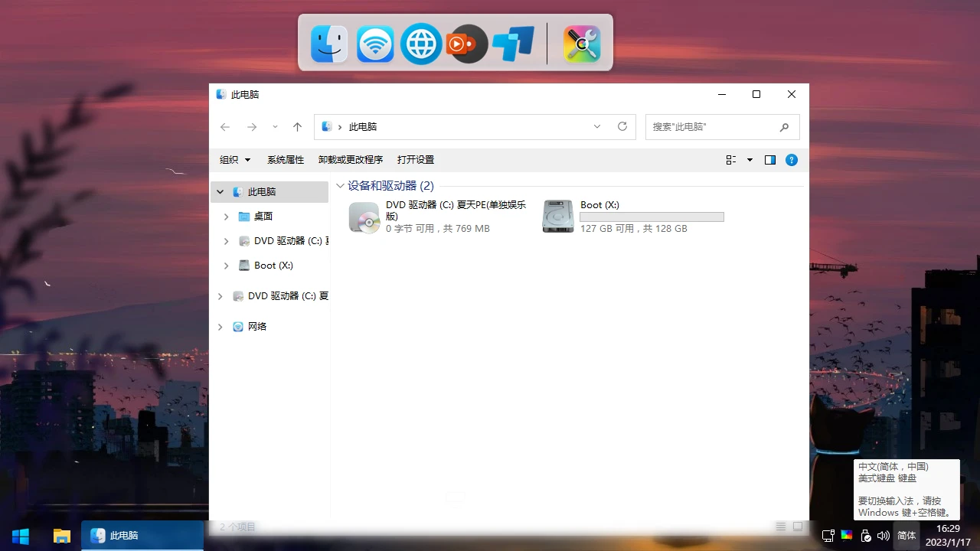Open the blue windows dock icon
The height and width of the screenshot is (551, 980).
[x=513, y=44]
